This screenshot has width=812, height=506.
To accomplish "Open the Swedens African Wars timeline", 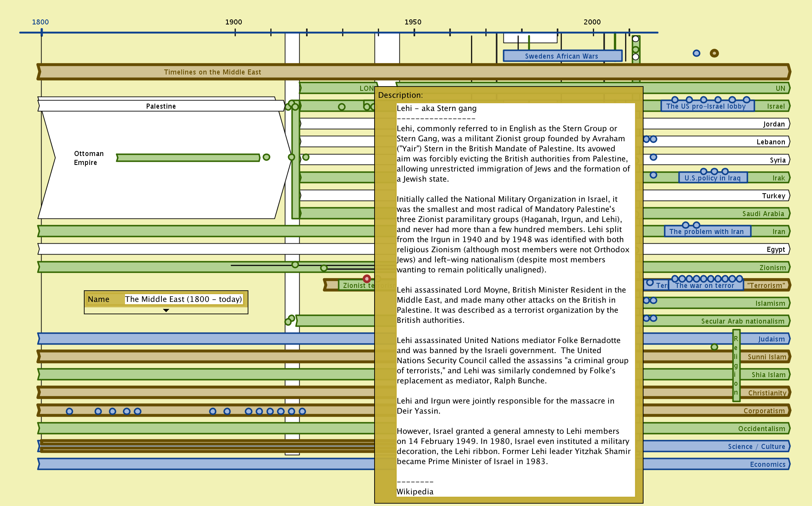I will [562, 56].
